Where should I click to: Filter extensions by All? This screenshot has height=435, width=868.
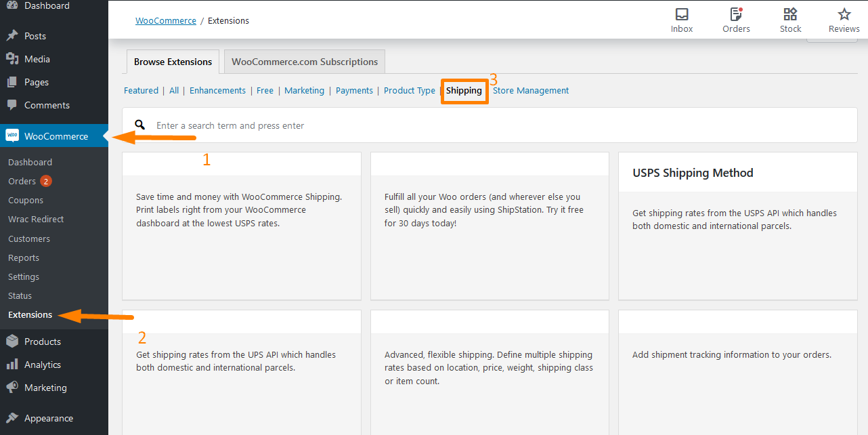point(174,90)
